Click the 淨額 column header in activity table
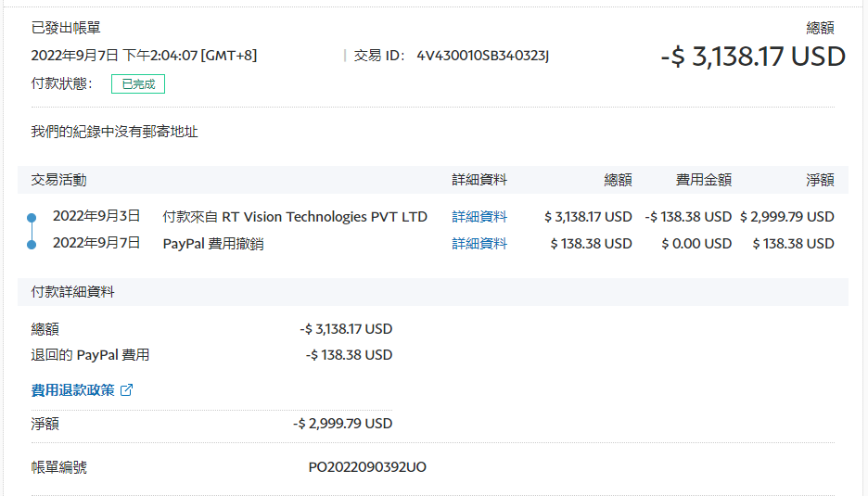 tap(820, 180)
